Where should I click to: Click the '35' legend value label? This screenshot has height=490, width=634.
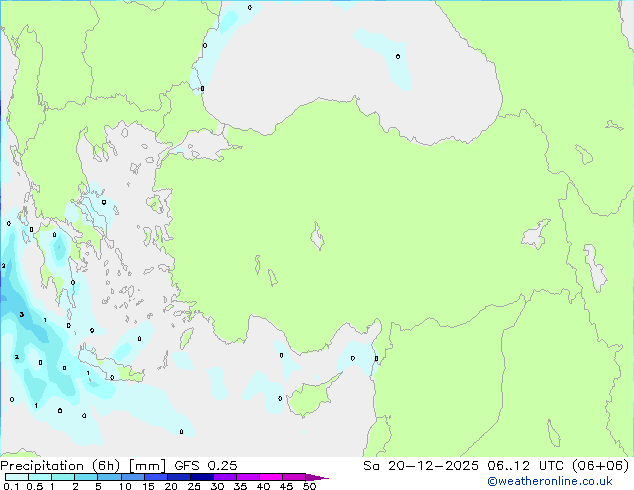pyautogui.click(x=240, y=486)
